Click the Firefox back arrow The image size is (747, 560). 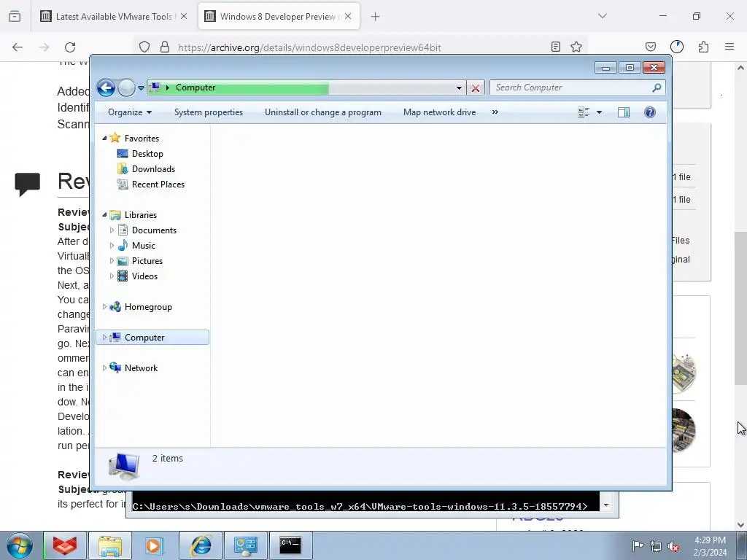tap(18, 47)
